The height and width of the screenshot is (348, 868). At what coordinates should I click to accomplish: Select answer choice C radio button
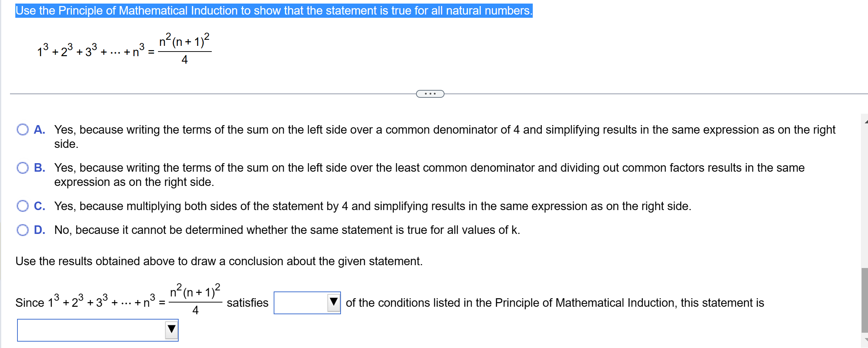[23, 206]
